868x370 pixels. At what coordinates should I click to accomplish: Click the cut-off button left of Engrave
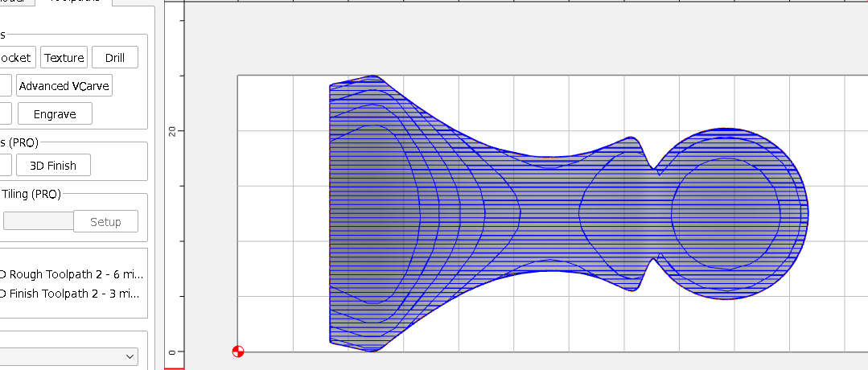6,114
